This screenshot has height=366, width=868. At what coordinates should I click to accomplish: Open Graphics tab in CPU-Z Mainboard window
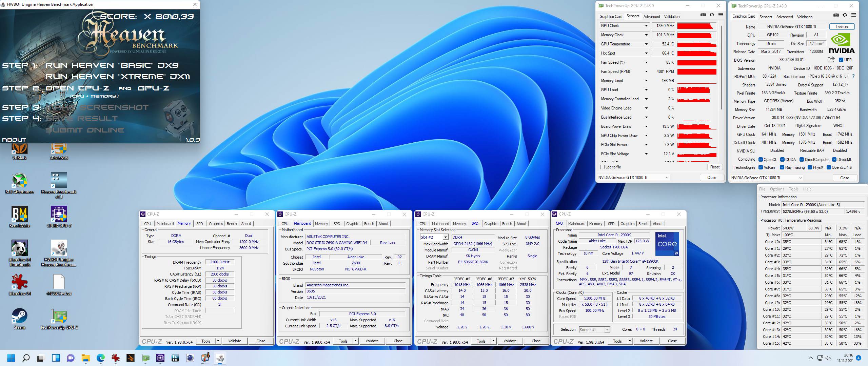353,224
